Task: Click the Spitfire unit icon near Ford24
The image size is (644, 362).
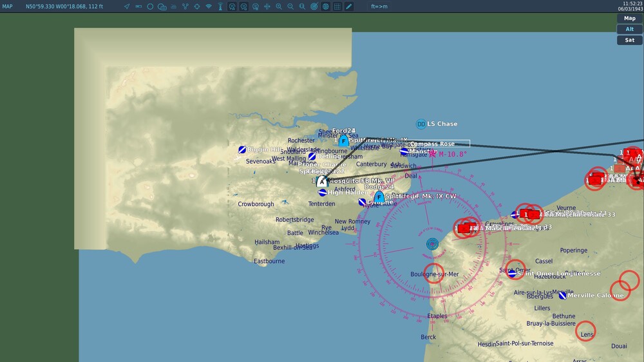Action: tap(344, 141)
